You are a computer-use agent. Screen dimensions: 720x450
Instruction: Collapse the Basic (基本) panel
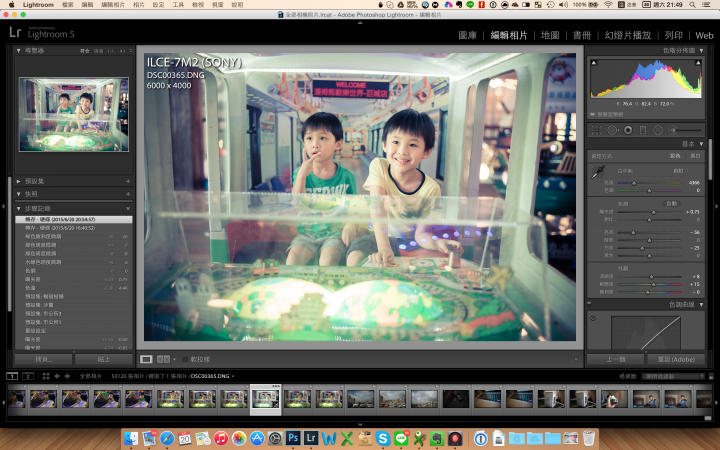pos(701,144)
